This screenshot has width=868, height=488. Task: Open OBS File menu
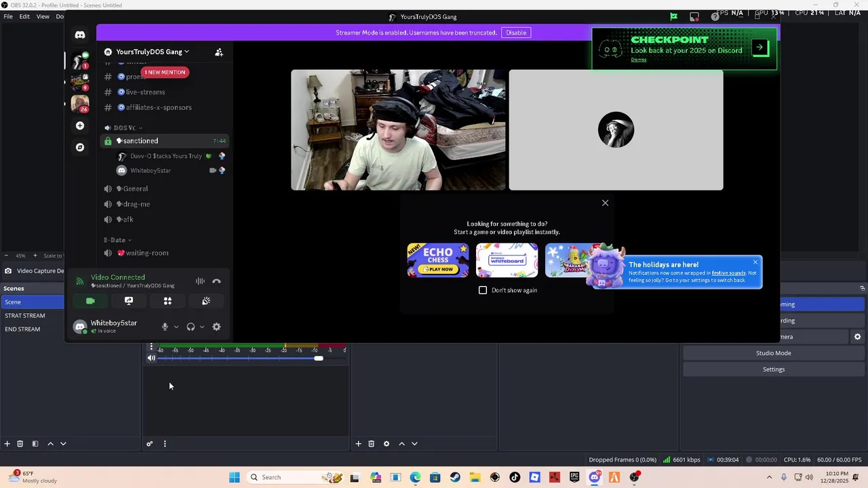pos(8,16)
